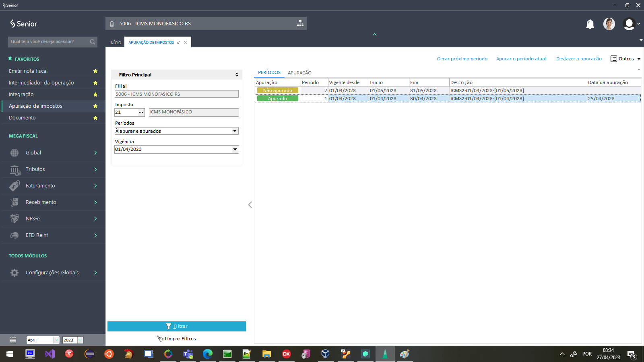Click the Filtrar button
The width and height of the screenshot is (644, 362).
[x=177, y=326]
